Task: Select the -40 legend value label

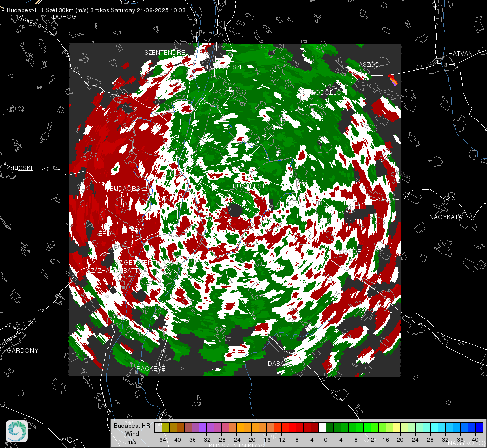Action: pos(177,440)
